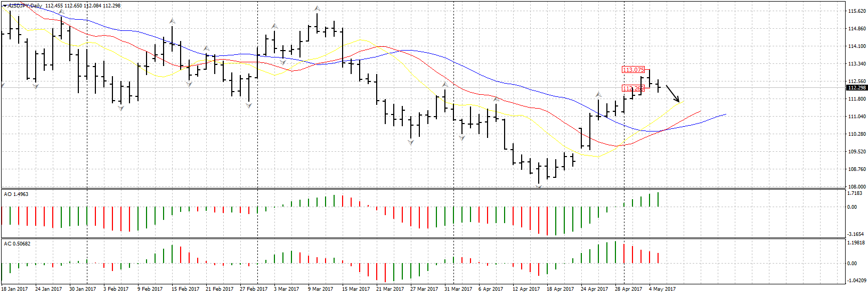The width and height of the screenshot is (868, 295).
Task: Click the down fractal near 27 Feb 2017
Action: point(249,106)
